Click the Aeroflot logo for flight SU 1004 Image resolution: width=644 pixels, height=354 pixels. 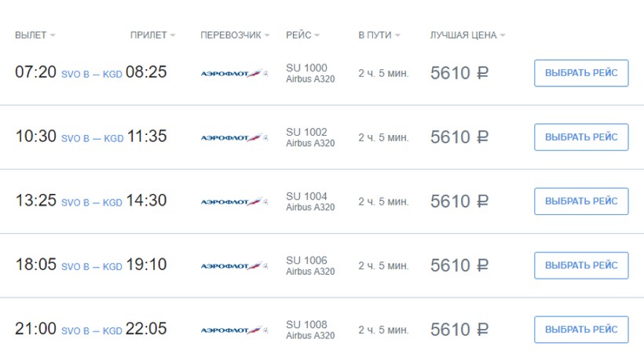point(234,202)
